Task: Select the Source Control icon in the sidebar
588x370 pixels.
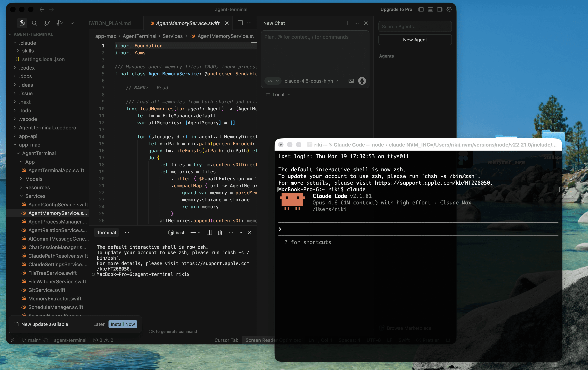Action: [47, 23]
